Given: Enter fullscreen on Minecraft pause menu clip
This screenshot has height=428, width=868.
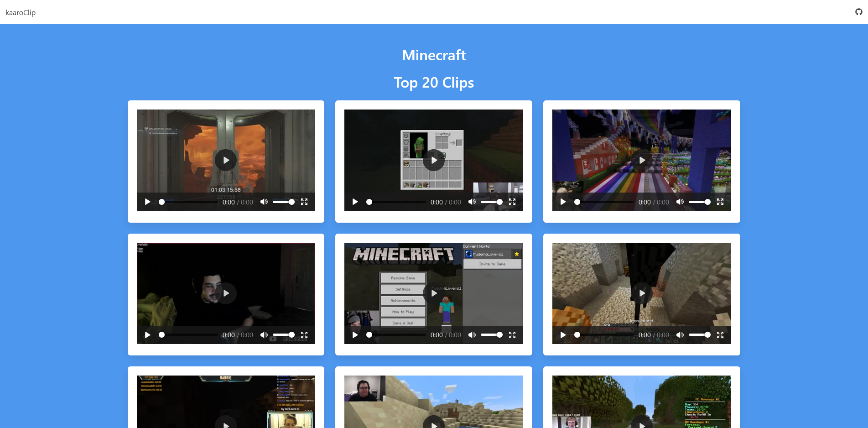Looking at the screenshot, I should point(512,335).
